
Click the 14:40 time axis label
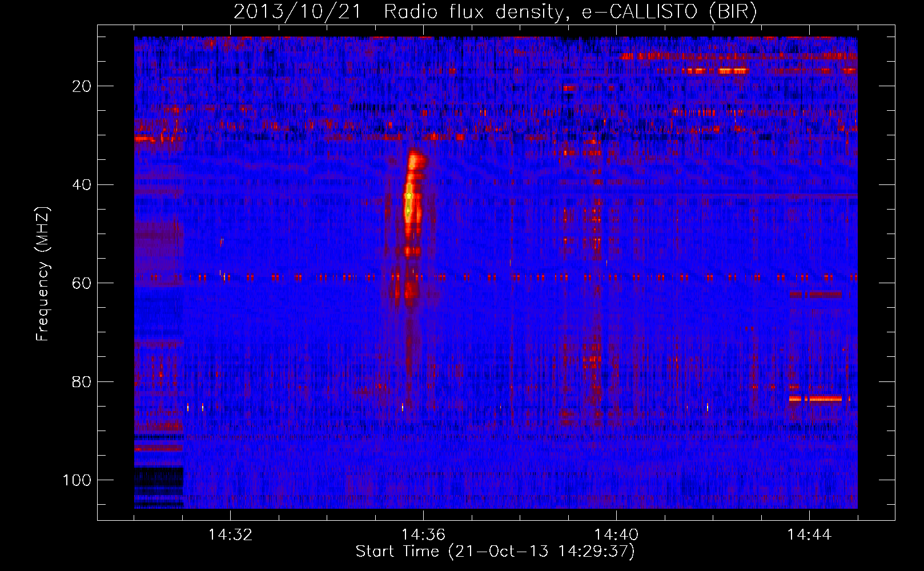(x=616, y=535)
